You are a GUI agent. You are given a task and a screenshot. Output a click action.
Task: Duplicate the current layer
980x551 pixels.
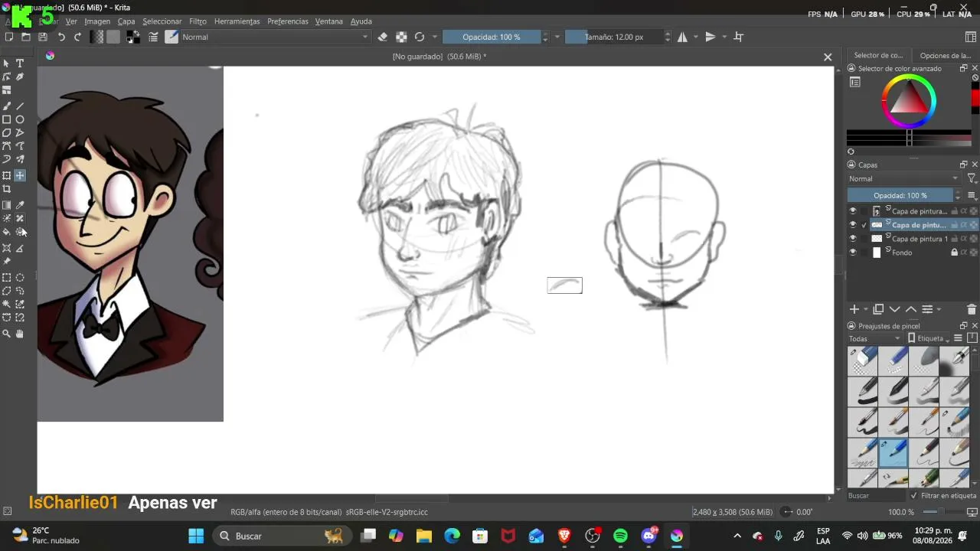pyautogui.click(x=878, y=309)
